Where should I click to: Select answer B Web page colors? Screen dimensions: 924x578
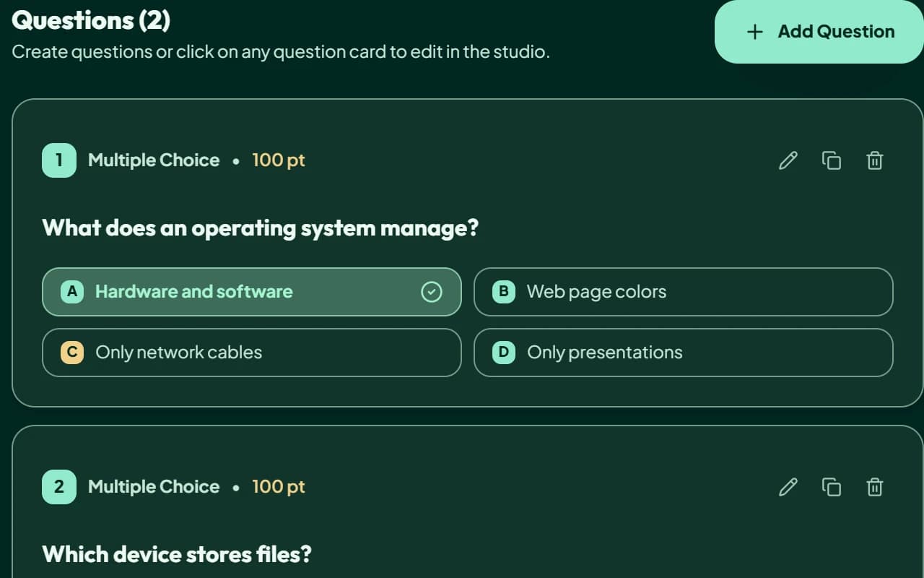tap(684, 292)
